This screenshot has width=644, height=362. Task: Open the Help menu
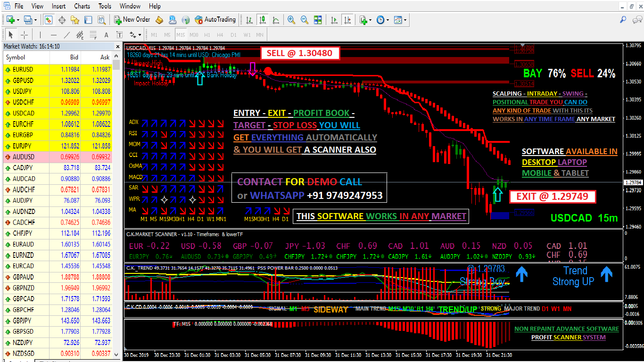tap(155, 6)
